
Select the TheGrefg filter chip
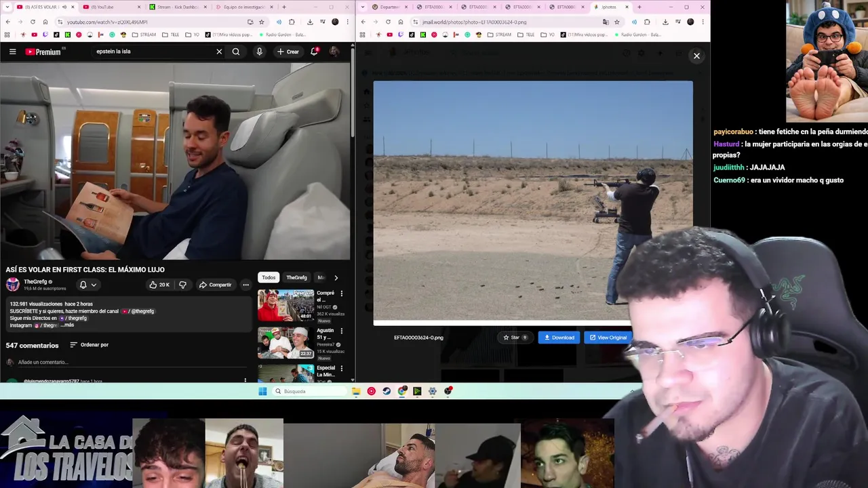(x=296, y=277)
